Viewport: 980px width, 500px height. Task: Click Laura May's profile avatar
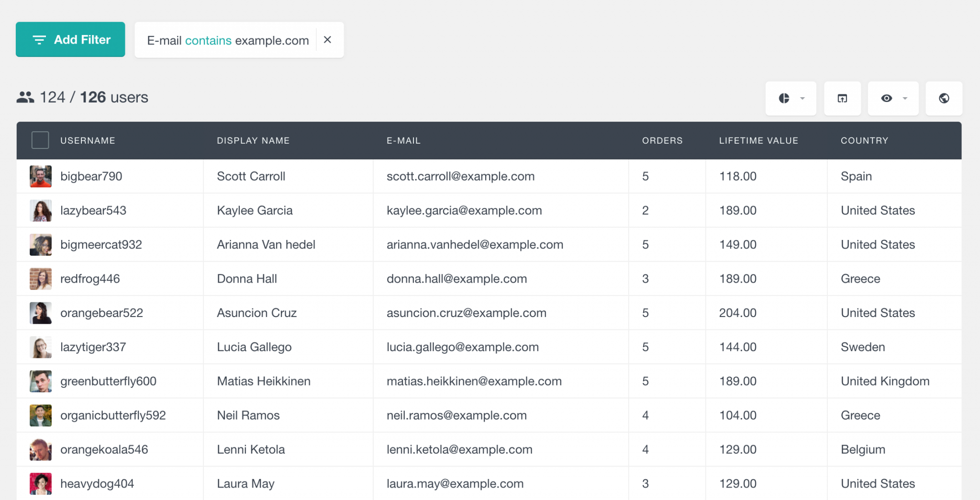pyautogui.click(x=40, y=483)
